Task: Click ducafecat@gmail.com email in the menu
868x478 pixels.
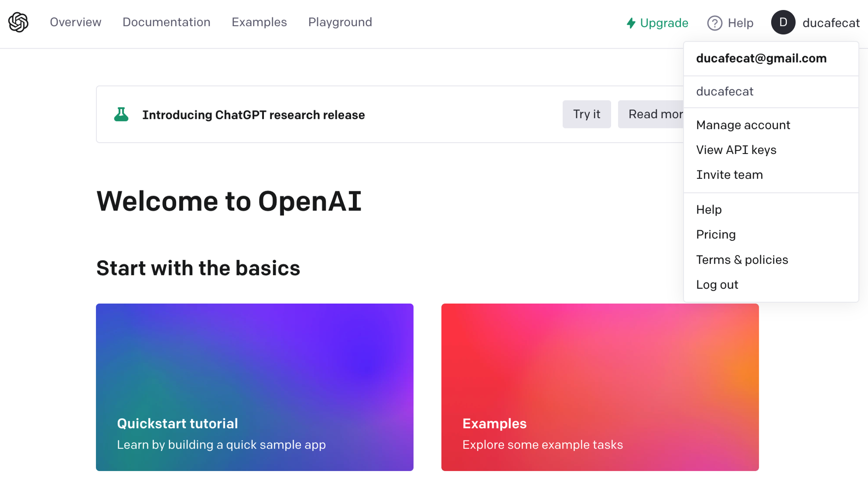Action: coord(761,58)
